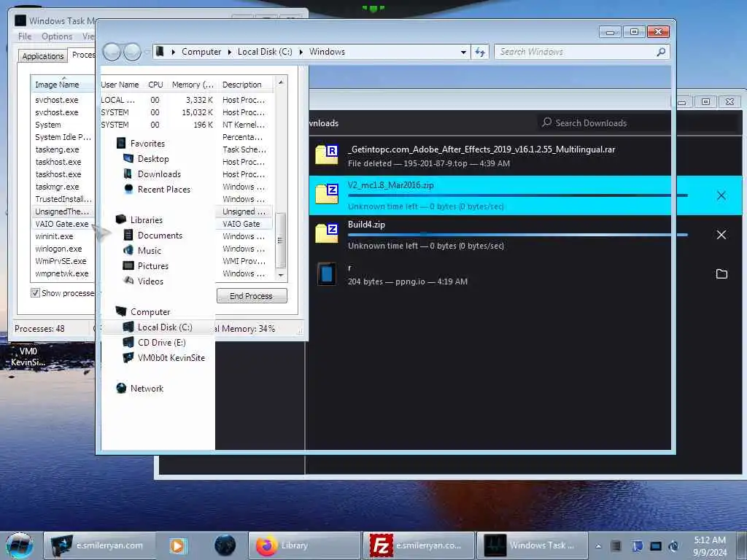Click the file r icon in Downloads list
The width and height of the screenshot is (747, 560).
point(327,274)
